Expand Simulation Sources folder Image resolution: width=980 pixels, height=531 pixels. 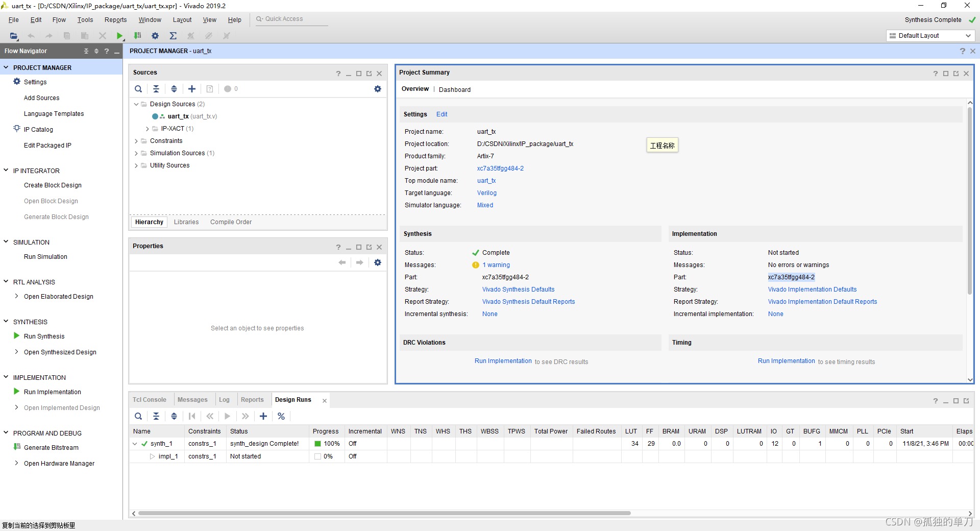point(136,153)
